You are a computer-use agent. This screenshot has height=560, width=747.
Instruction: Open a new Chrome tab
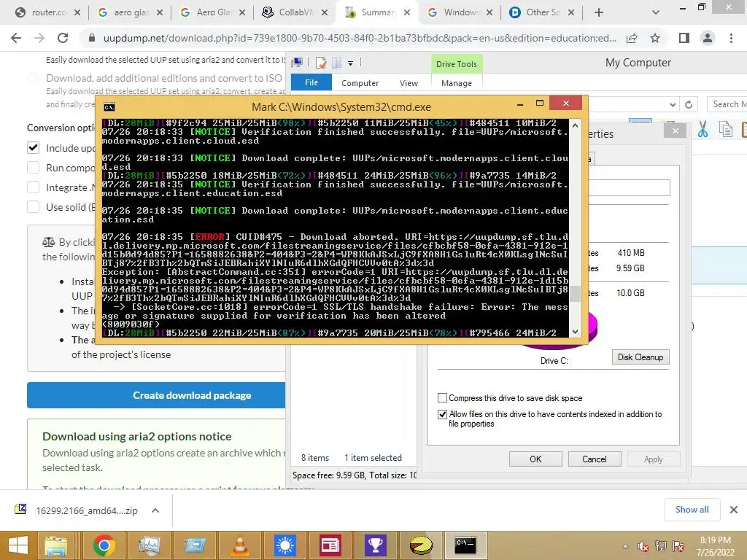(599, 12)
